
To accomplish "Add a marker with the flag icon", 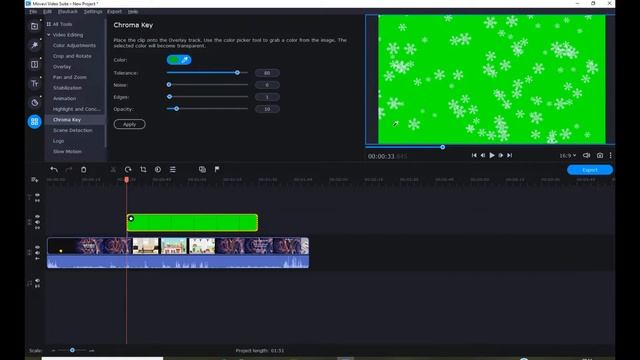I will tap(217, 169).
